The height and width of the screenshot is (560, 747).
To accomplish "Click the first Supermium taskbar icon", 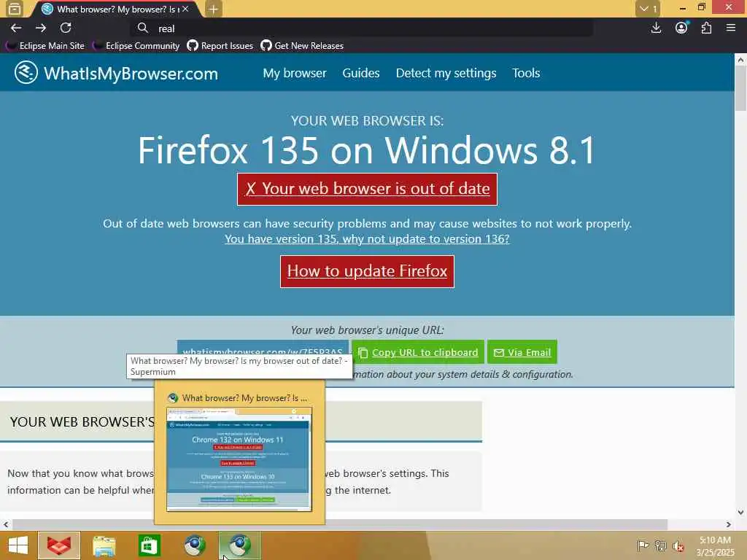I will [x=194, y=545].
